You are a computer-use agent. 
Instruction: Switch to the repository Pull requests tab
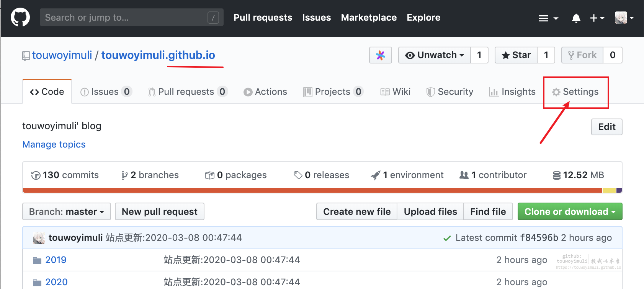coord(188,92)
